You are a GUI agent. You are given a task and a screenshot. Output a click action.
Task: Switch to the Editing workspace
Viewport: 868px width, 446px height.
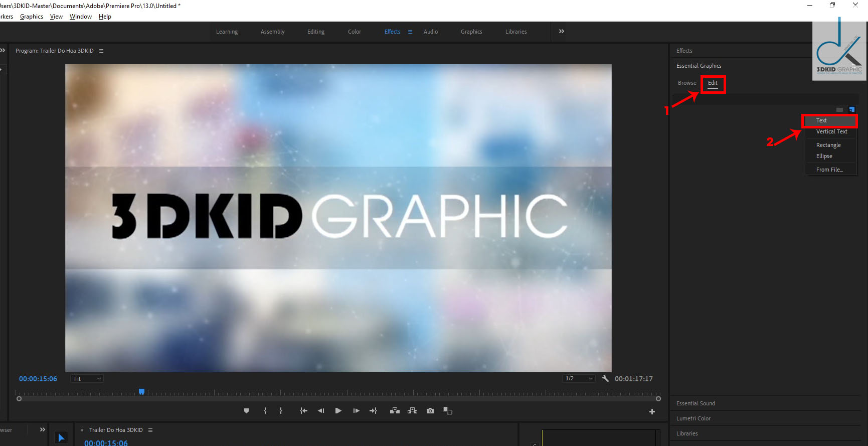pos(316,32)
